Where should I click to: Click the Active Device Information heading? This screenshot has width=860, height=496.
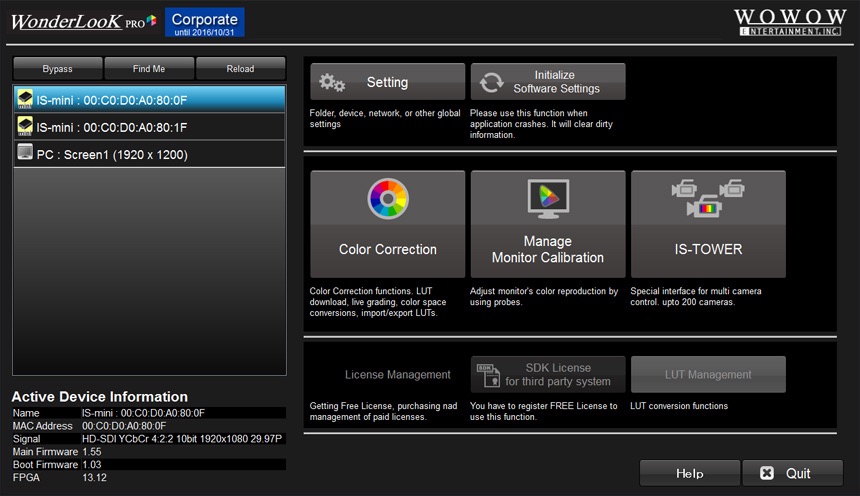100,397
